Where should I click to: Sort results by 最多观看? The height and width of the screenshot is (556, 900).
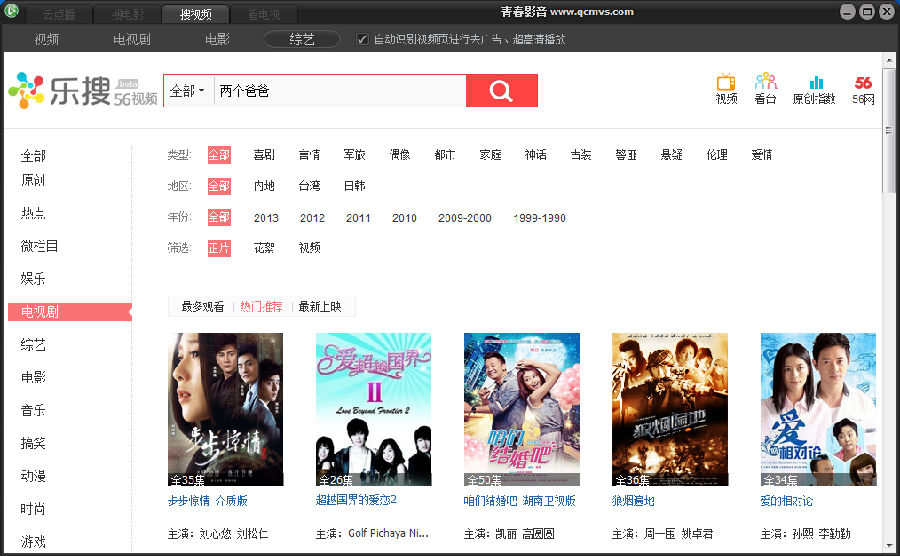pyautogui.click(x=203, y=307)
